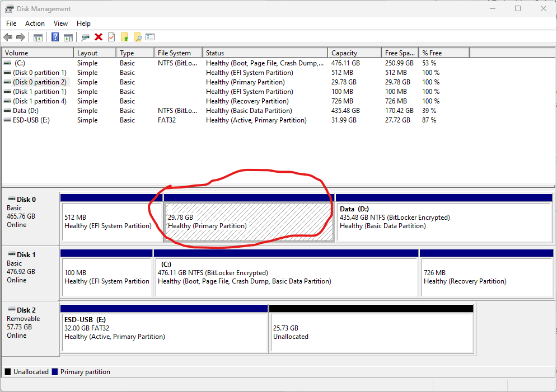The image size is (557, 392).
Task: Click the Properties checkmark page icon
Action: (111, 37)
